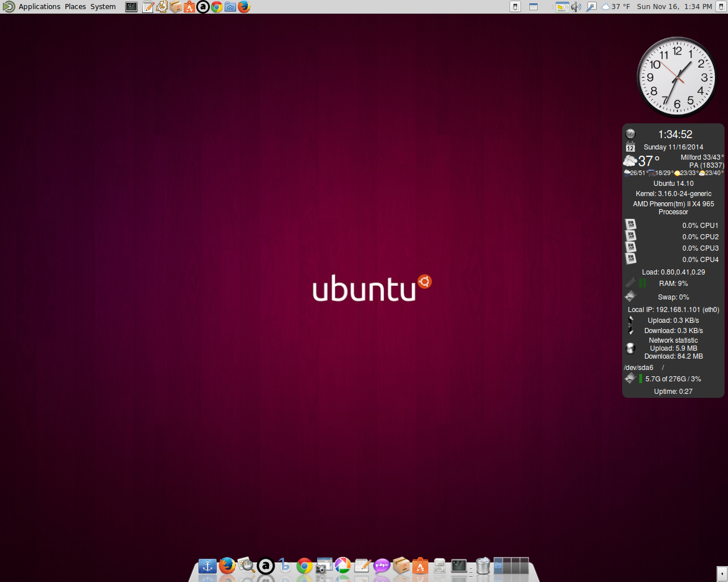Click the Amazon icon in the dock
Image resolution: width=728 pixels, height=582 pixels.
pos(266,566)
